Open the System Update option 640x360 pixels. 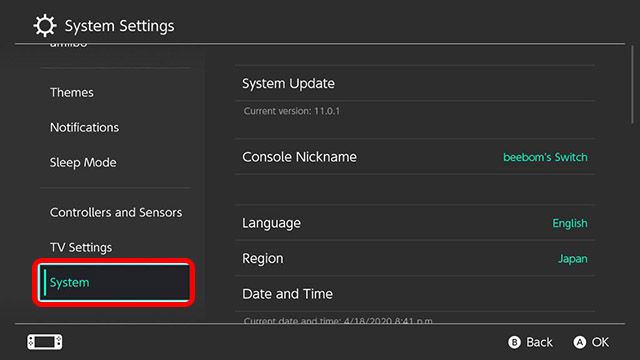[415, 83]
